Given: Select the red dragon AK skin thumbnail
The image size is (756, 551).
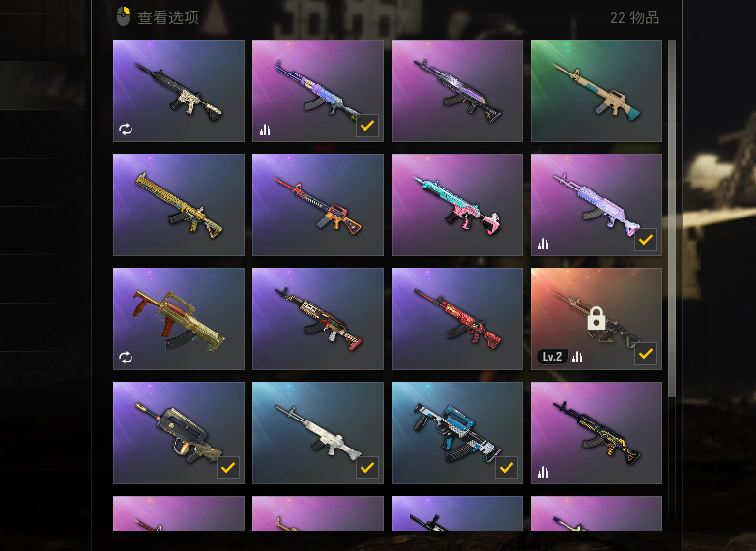Looking at the screenshot, I should (456, 319).
